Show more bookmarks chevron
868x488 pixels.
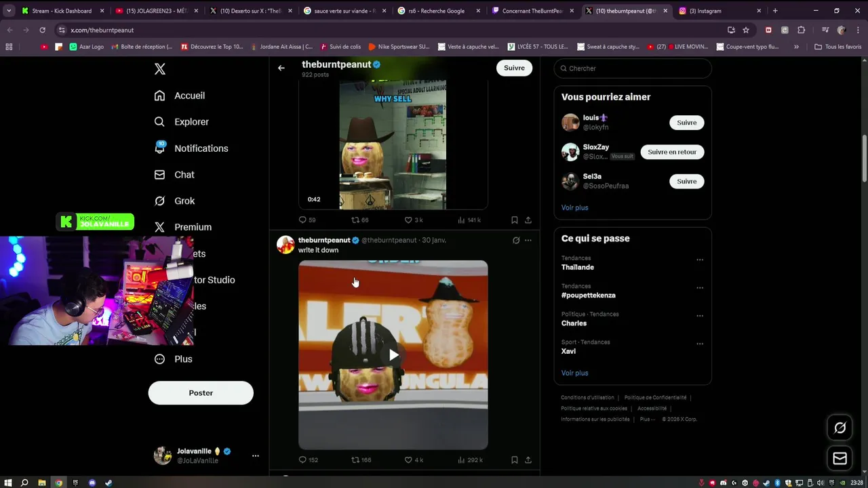[797, 47]
